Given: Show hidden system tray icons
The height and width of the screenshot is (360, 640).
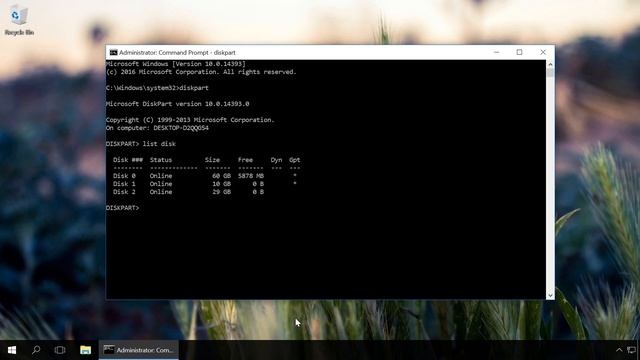Looking at the screenshot, I should click(x=619, y=350).
